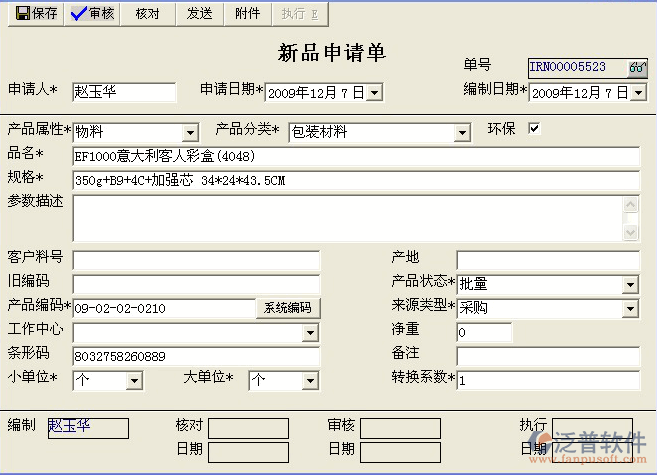The width and height of the screenshot is (657, 475).
Task: Expand the 工作中心 dropdown
Action: pos(310,332)
